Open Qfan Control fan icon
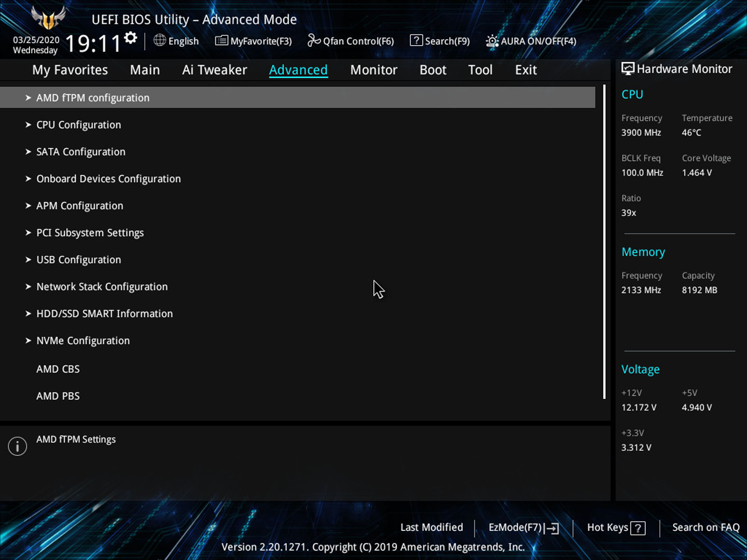 pyautogui.click(x=314, y=40)
